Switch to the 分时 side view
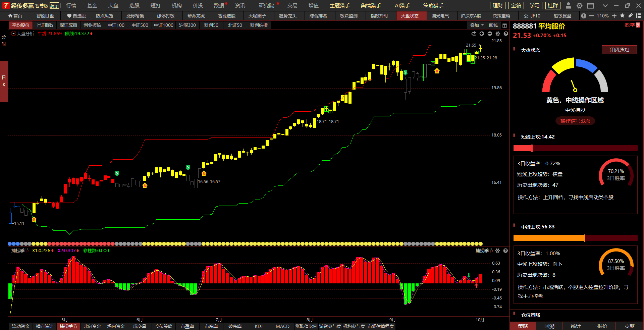The width and height of the screenshot is (644, 330). pyautogui.click(x=4, y=40)
